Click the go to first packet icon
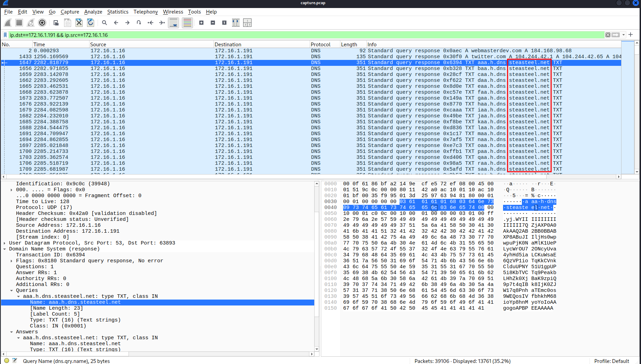The image size is (641, 364). [x=150, y=23]
